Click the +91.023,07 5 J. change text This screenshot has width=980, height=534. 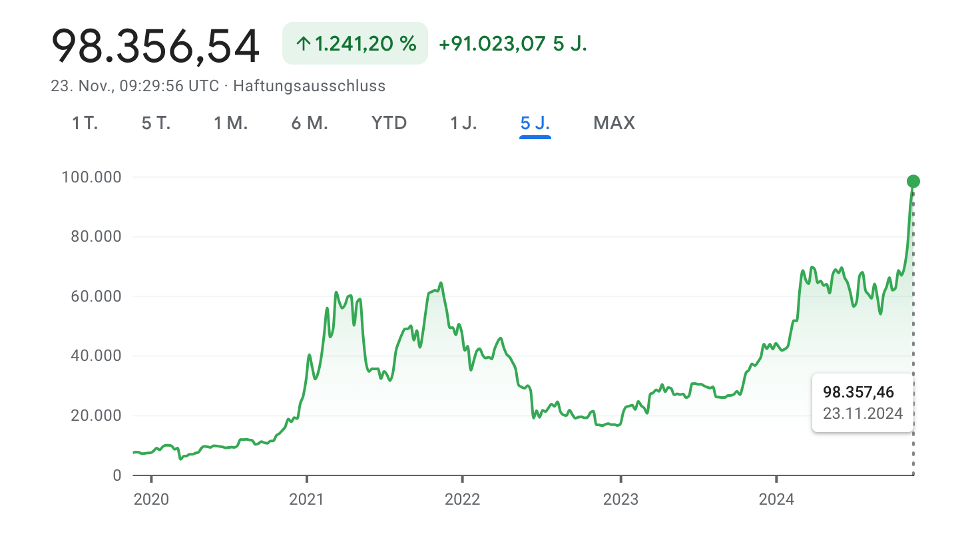[x=513, y=44]
